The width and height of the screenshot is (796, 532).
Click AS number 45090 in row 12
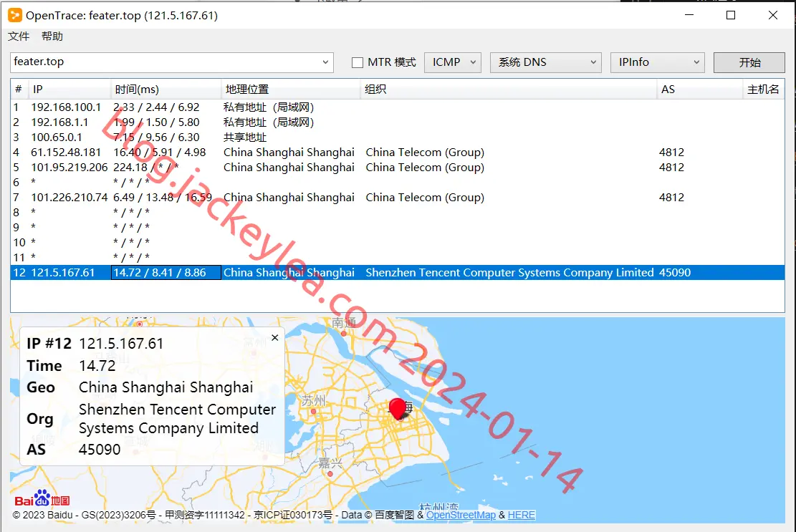point(675,272)
